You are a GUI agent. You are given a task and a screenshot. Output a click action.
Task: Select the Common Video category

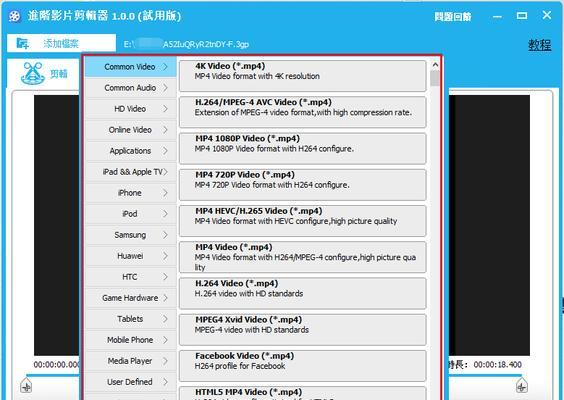pos(131,67)
